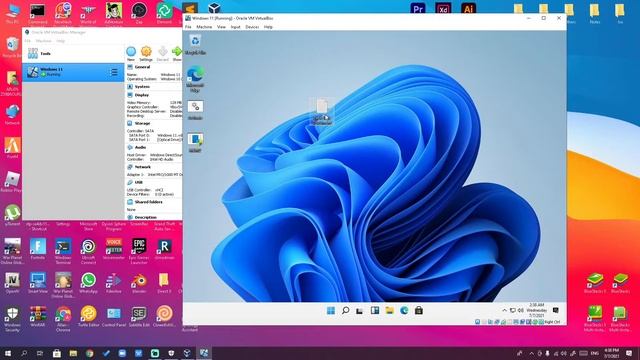
Task: Click VirtualBox VM button in host taskbar
Action: coord(204,353)
